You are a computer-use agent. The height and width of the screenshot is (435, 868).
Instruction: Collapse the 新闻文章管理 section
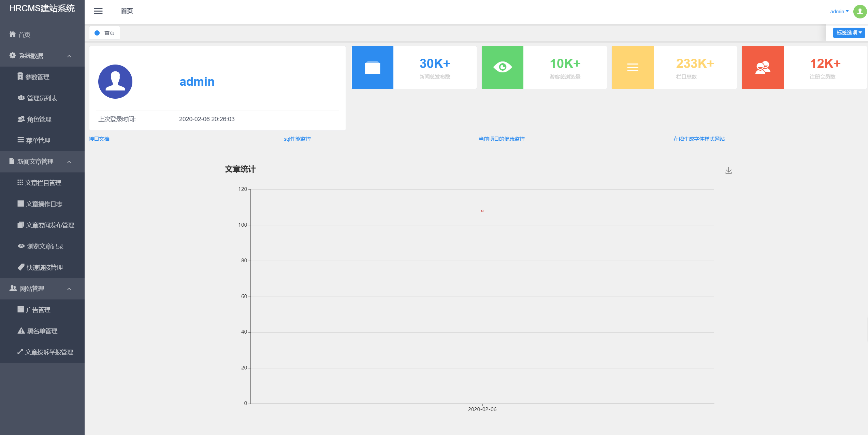(70, 162)
